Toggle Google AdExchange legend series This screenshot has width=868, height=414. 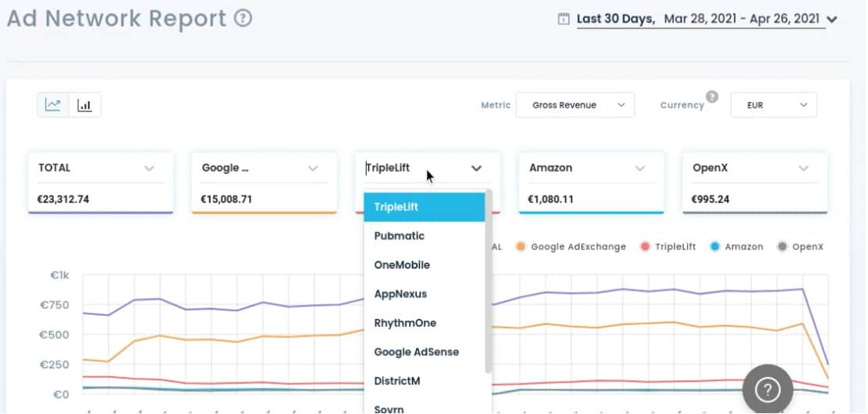pyautogui.click(x=571, y=247)
